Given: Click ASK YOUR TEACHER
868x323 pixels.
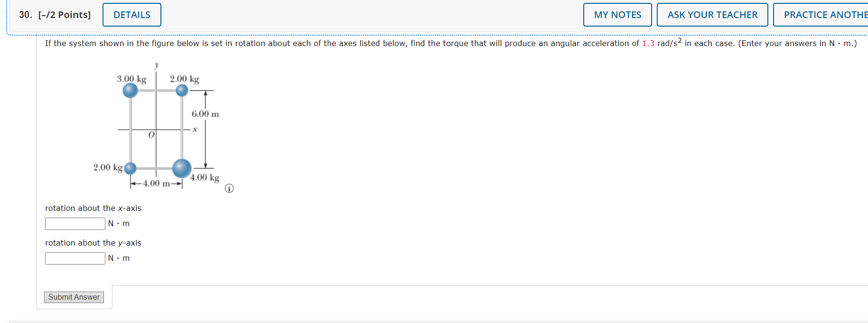Looking at the screenshot, I should coord(712,15).
